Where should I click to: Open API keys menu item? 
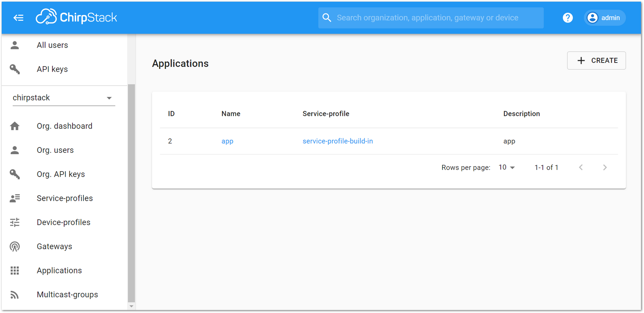point(64,69)
